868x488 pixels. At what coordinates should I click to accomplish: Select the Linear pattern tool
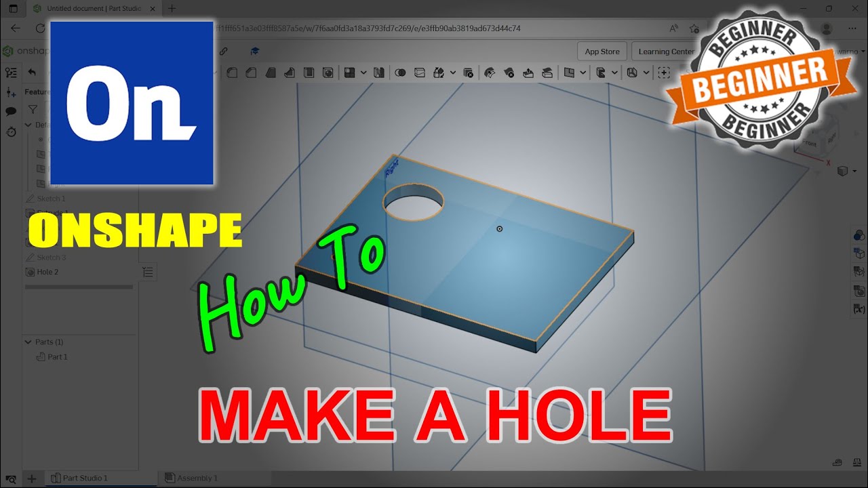(x=350, y=73)
